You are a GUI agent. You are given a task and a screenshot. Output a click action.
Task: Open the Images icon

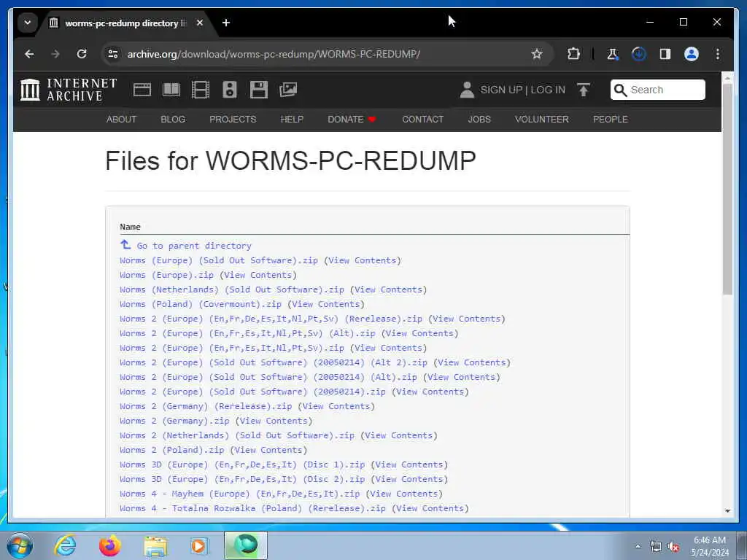[287, 90]
